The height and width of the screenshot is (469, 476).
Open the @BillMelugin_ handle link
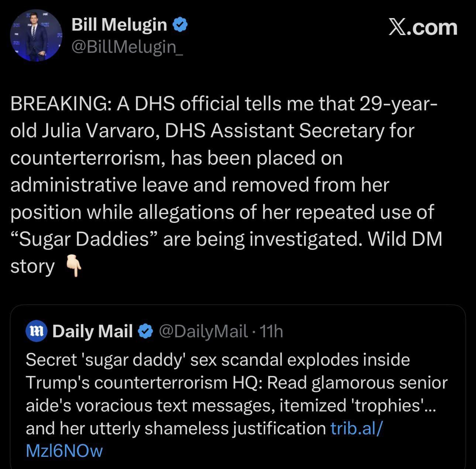127,47
